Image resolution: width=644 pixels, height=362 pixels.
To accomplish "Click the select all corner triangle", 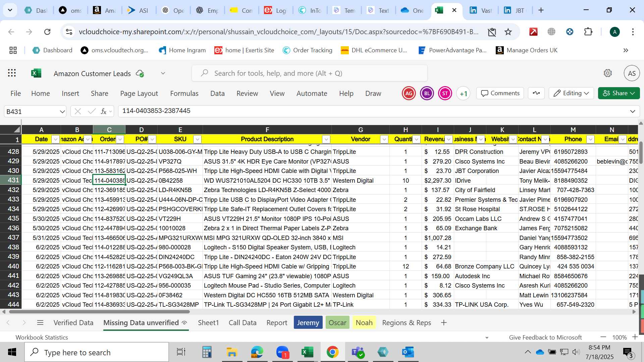I will point(17,130).
